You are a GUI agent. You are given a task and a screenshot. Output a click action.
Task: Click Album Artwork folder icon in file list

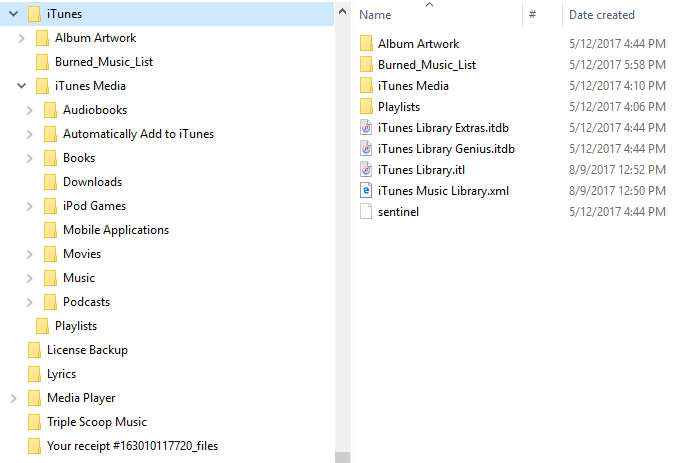point(366,44)
